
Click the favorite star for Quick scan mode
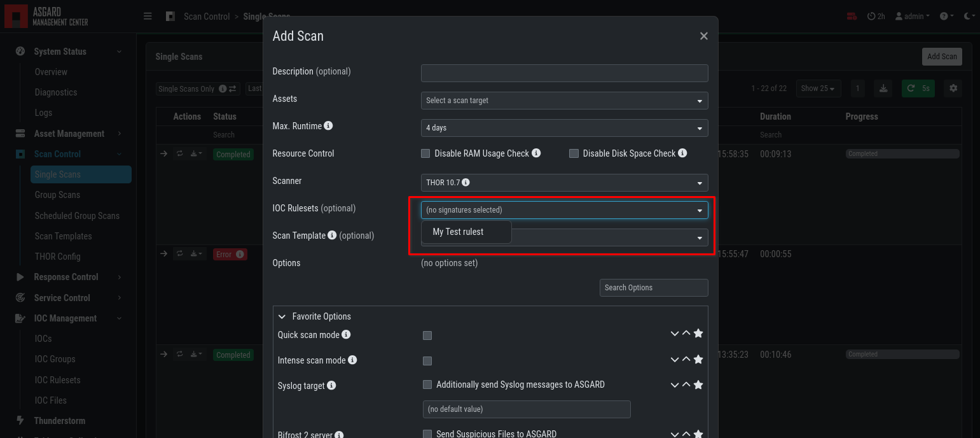click(698, 334)
